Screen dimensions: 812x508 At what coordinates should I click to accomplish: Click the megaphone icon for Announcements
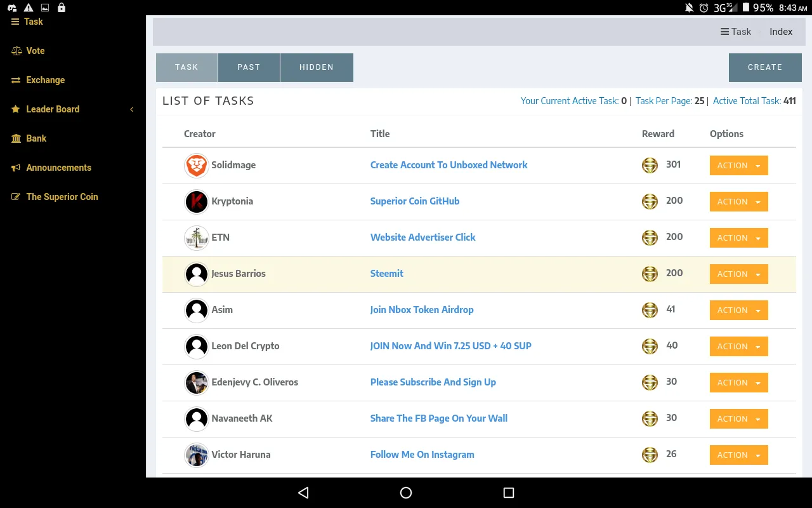point(16,168)
